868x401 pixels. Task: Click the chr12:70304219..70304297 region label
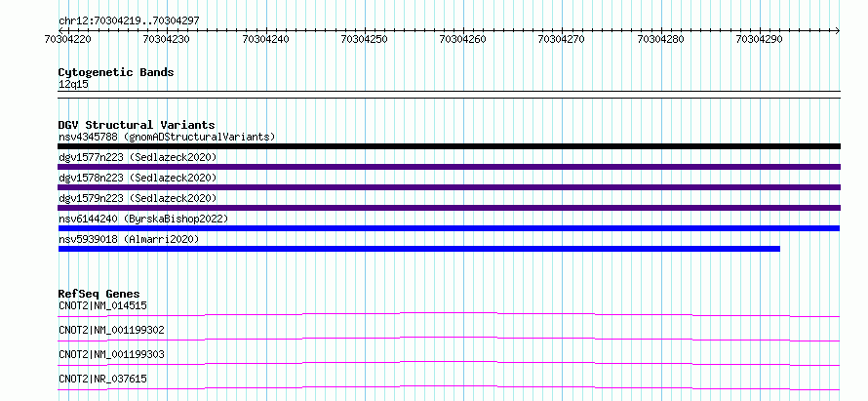point(129,21)
